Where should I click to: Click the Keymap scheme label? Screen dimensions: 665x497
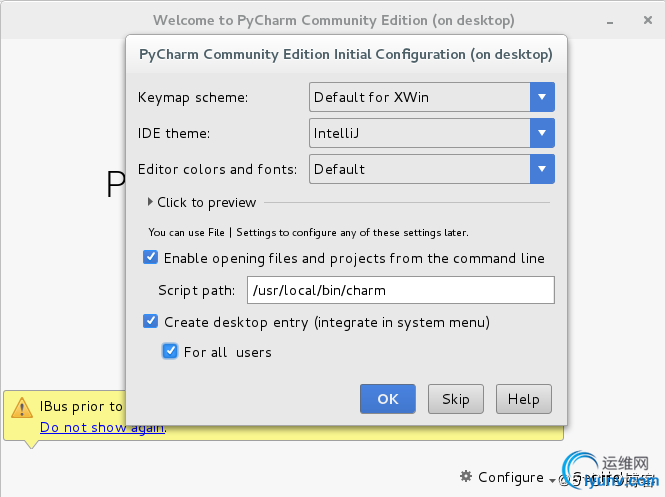(x=193, y=98)
